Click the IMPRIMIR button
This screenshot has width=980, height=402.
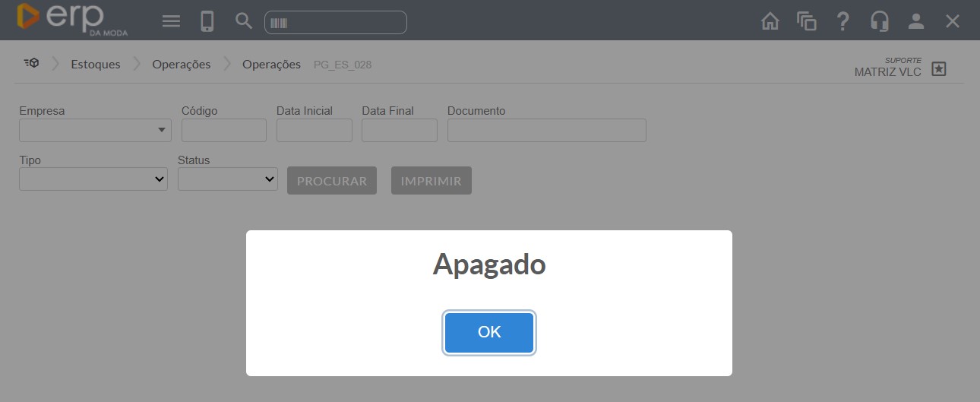[432, 181]
